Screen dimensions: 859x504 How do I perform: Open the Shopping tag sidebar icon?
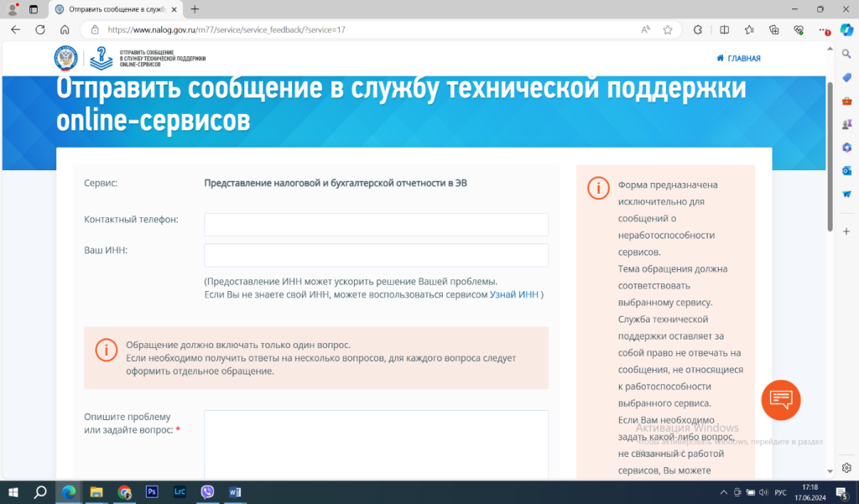(x=846, y=77)
